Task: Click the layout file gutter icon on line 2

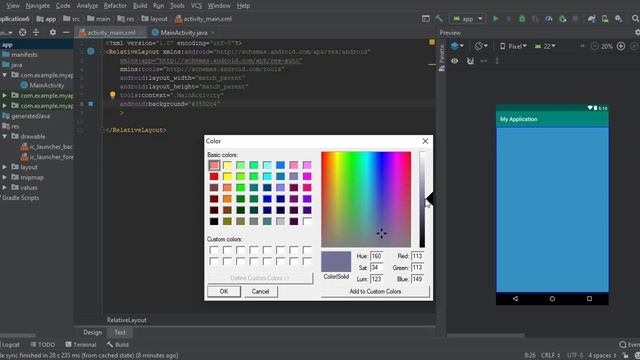Action: [x=91, y=51]
